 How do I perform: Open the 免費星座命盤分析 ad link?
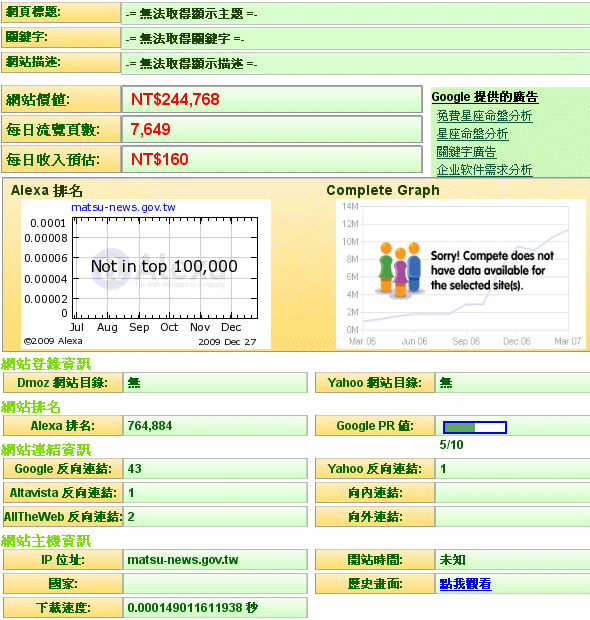point(484,116)
